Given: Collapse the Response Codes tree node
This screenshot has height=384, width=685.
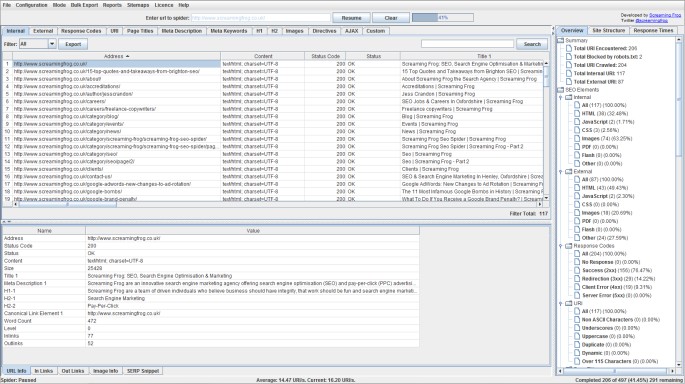Looking at the screenshot, I should (x=561, y=246).
